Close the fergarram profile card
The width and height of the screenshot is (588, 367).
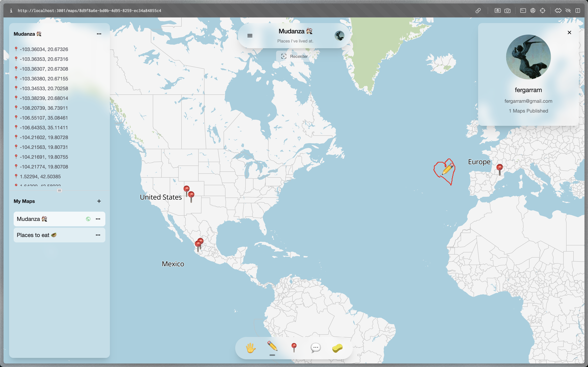click(569, 33)
